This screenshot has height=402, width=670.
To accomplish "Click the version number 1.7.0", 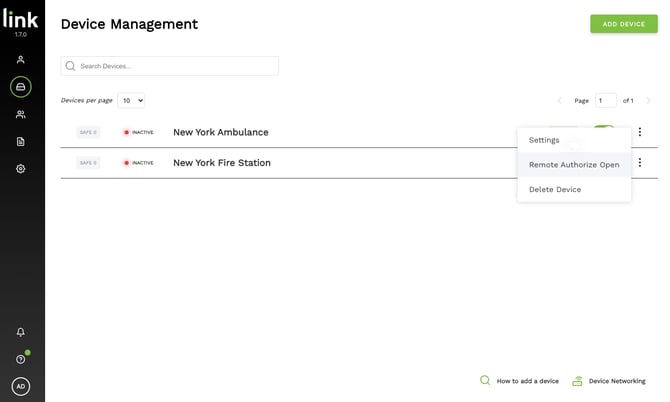I will (x=21, y=34).
